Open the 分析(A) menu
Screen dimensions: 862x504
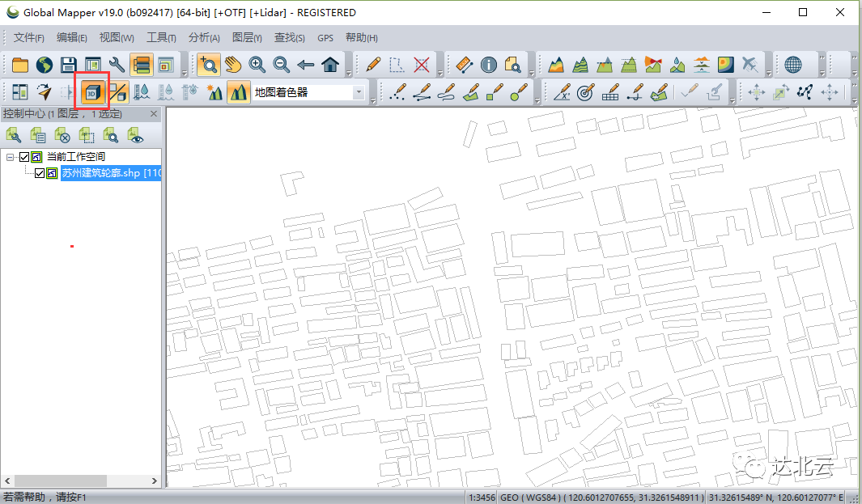(204, 37)
